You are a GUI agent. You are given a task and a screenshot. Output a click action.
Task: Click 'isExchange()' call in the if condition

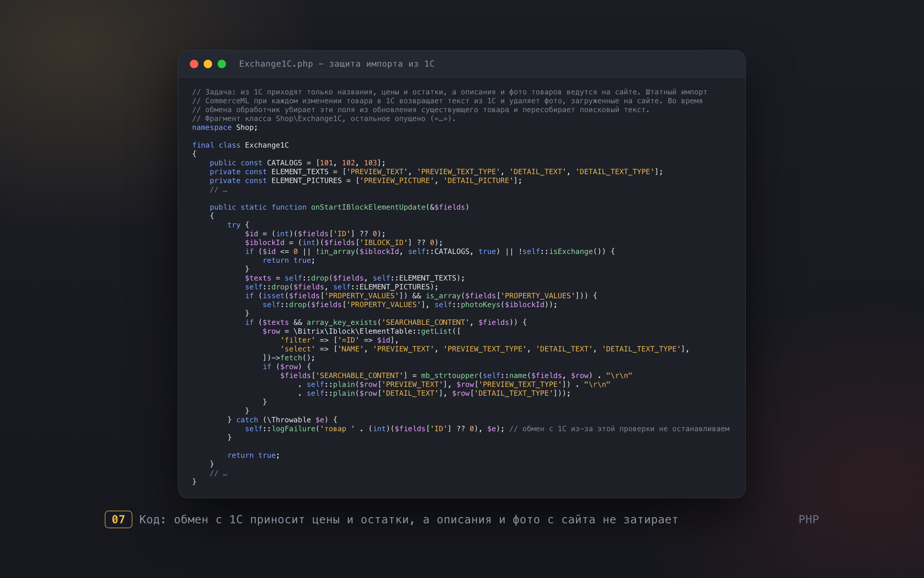tap(575, 252)
